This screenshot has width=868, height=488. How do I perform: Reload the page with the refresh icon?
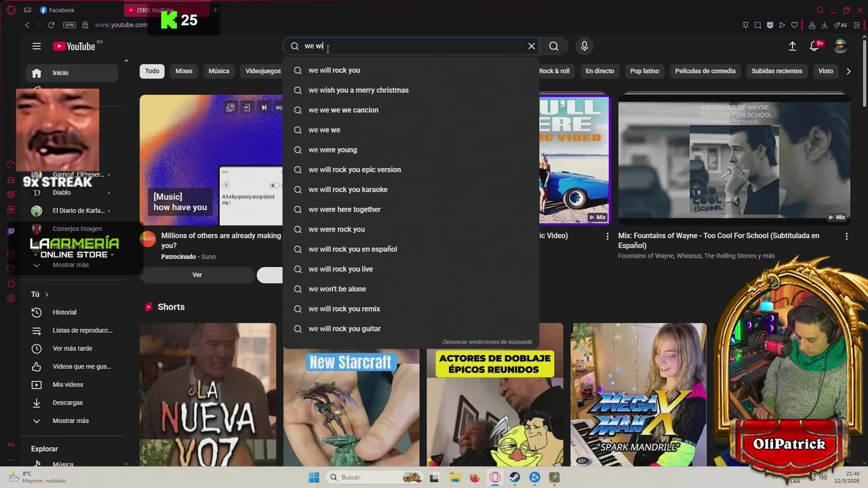51,25
